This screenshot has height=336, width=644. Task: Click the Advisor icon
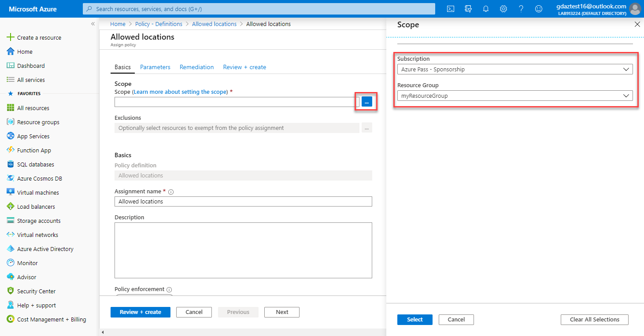(x=11, y=277)
